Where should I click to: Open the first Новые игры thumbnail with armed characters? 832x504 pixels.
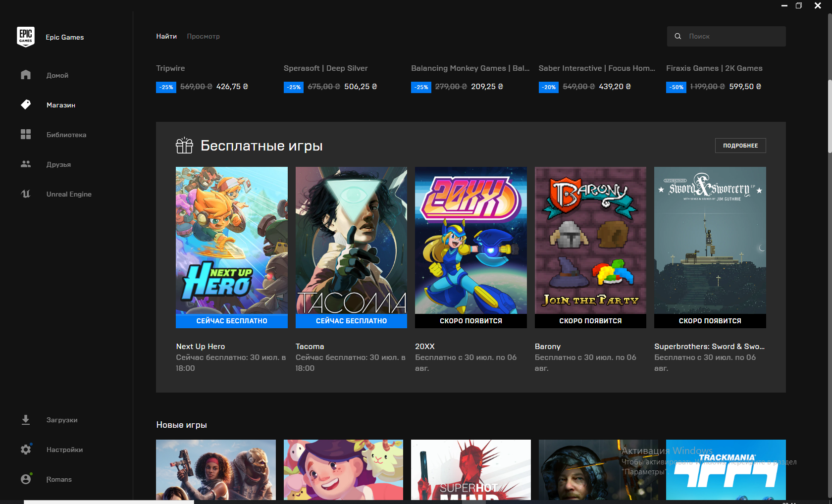tap(216, 469)
